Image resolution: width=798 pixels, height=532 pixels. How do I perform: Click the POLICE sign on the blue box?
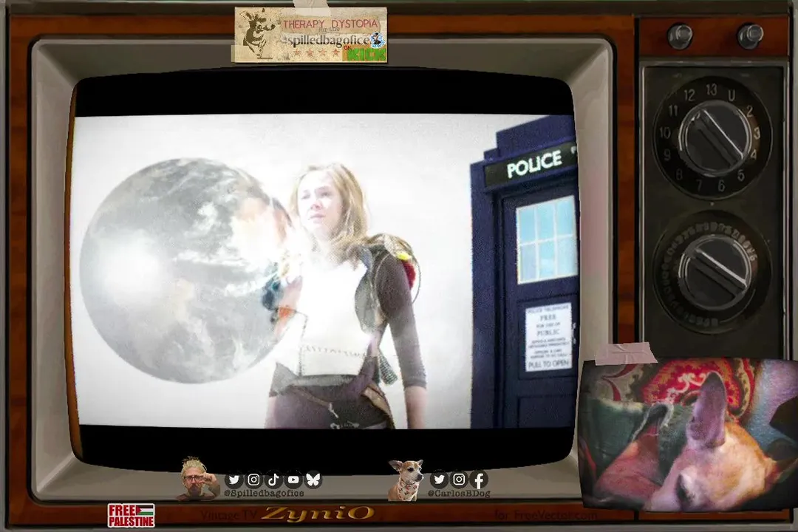point(534,164)
